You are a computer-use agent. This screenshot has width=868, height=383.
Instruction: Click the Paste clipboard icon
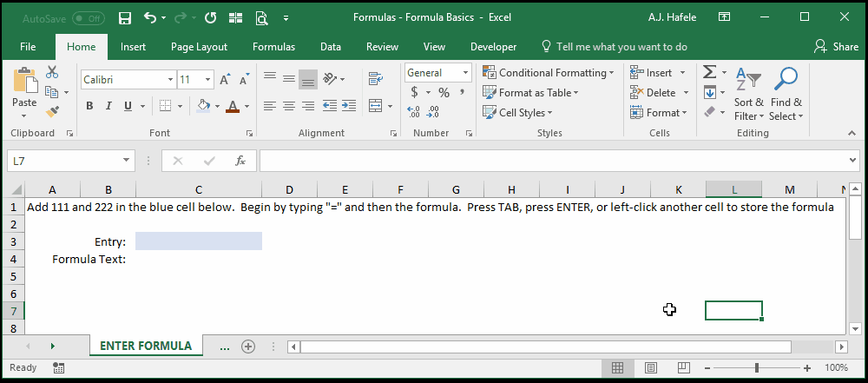[24, 81]
